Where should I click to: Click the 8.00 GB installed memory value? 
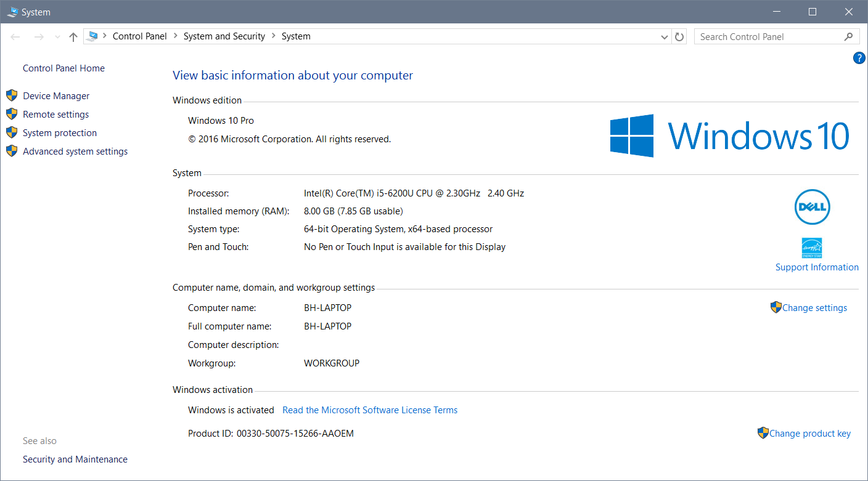click(x=353, y=211)
